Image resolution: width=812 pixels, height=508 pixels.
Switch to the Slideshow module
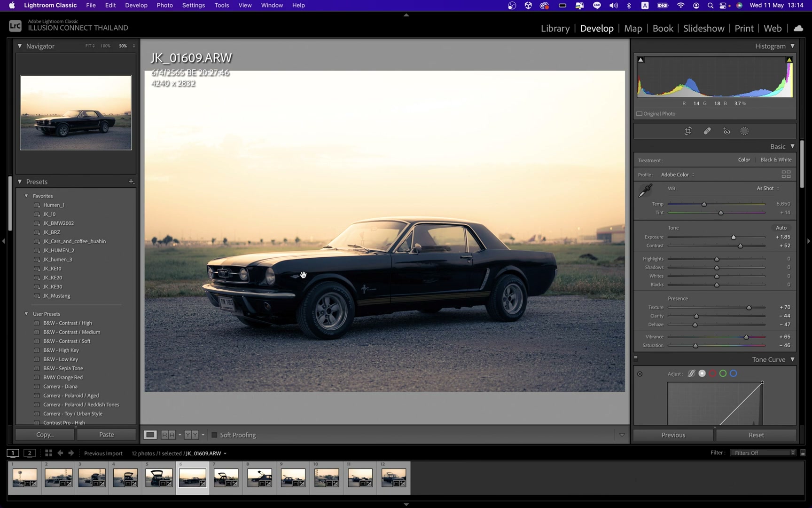[x=703, y=28]
